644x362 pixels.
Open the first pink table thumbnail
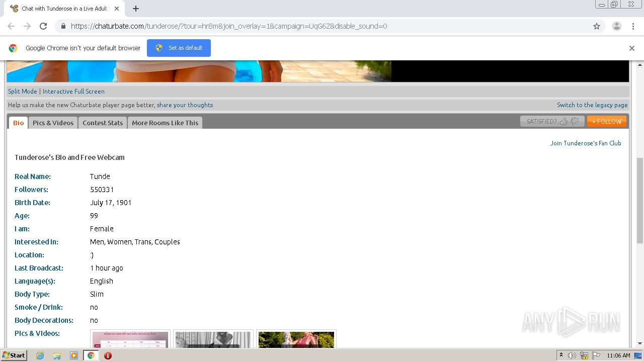tap(130, 339)
